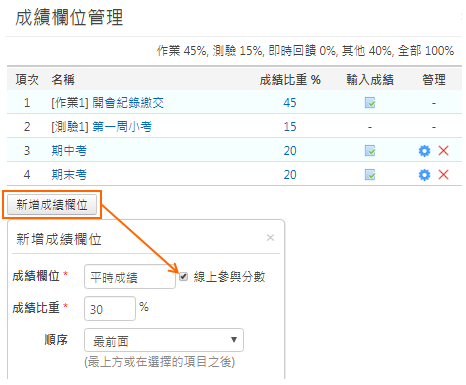Open the 第一周小考 quiz link
466x385 pixels.
122,127
